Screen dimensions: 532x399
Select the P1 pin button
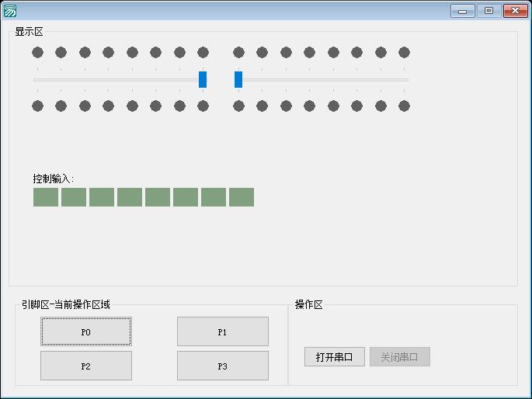pyautogui.click(x=222, y=331)
